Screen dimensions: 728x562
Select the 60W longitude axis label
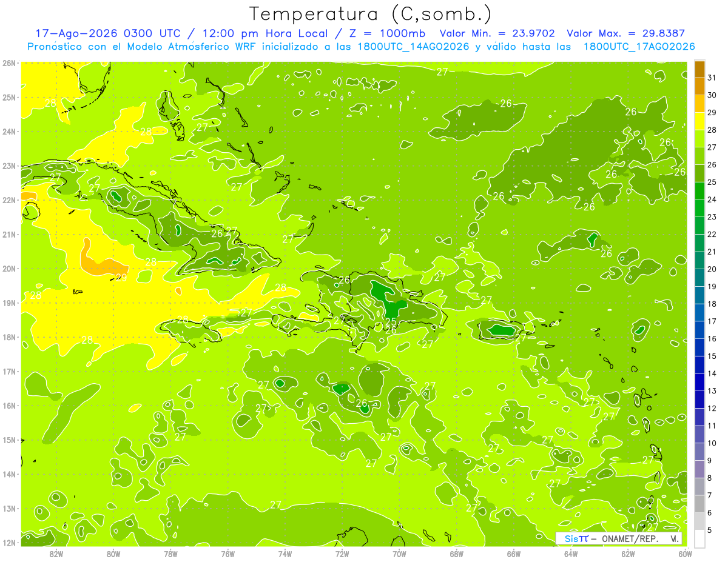tap(686, 554)
